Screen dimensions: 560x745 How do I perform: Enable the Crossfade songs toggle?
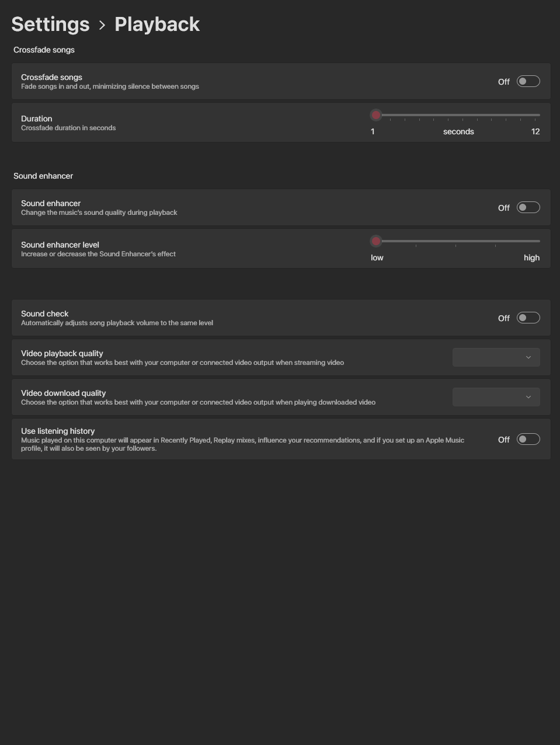coord(528,81)
